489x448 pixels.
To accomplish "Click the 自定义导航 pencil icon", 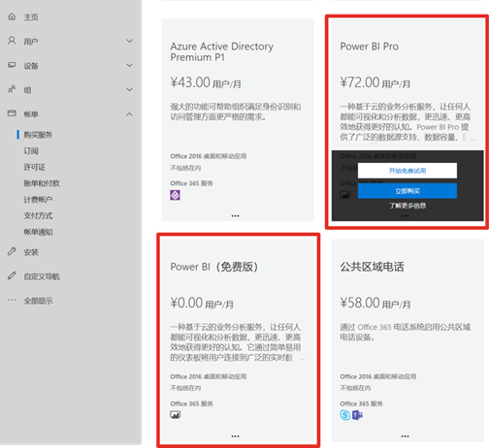I will 12,276.
